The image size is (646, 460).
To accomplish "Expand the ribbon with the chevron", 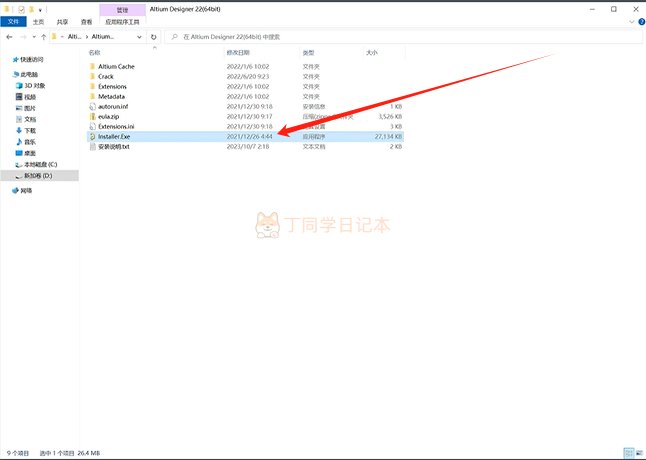I will (x=632, y=21).
